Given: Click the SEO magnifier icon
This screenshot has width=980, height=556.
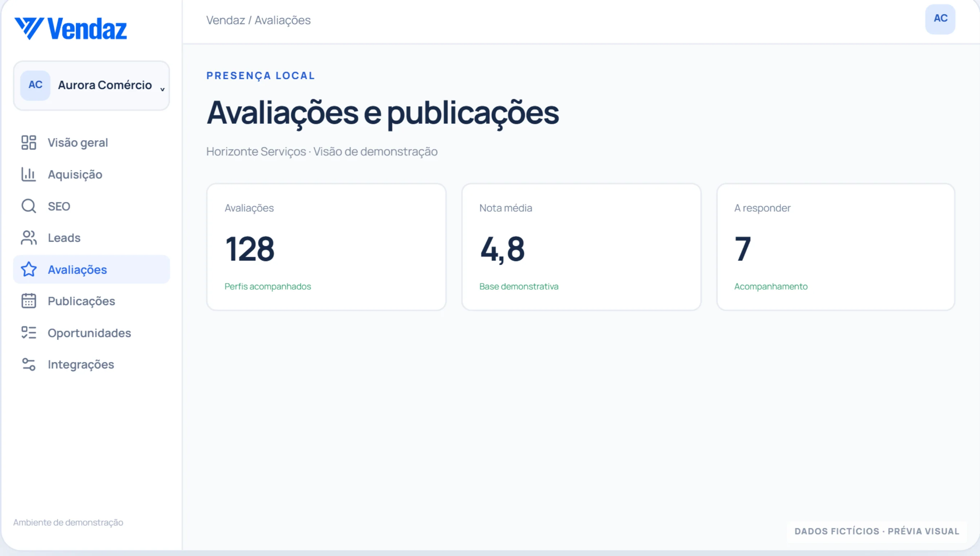Looking at the screenshot, I should [29, 206].
